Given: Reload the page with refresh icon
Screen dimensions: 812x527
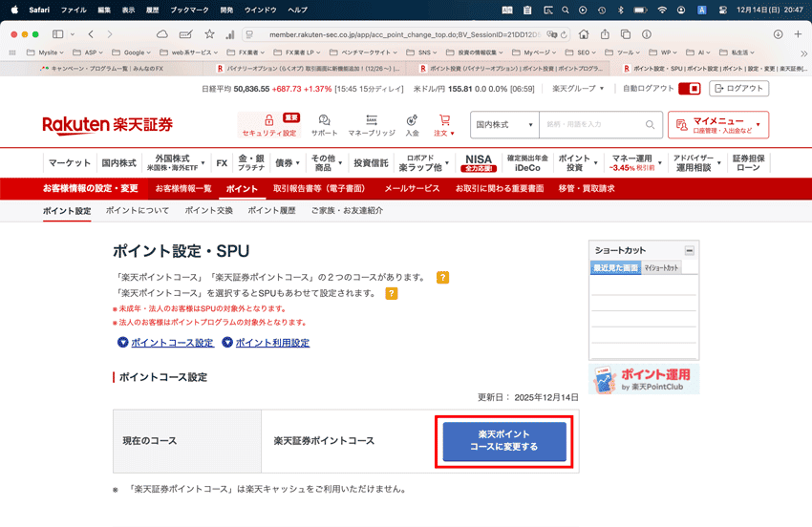Looking at the screenshot, I should [564, 34].
